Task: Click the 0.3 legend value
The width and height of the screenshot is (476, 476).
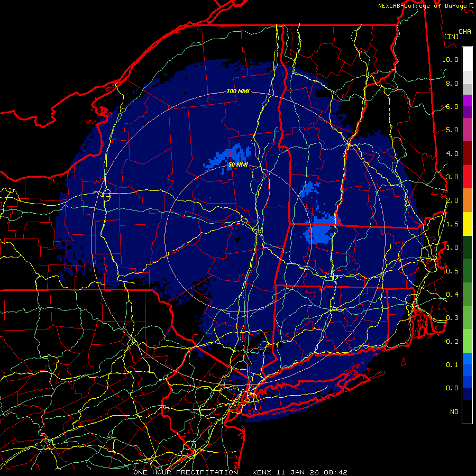Action: point(452,318)
